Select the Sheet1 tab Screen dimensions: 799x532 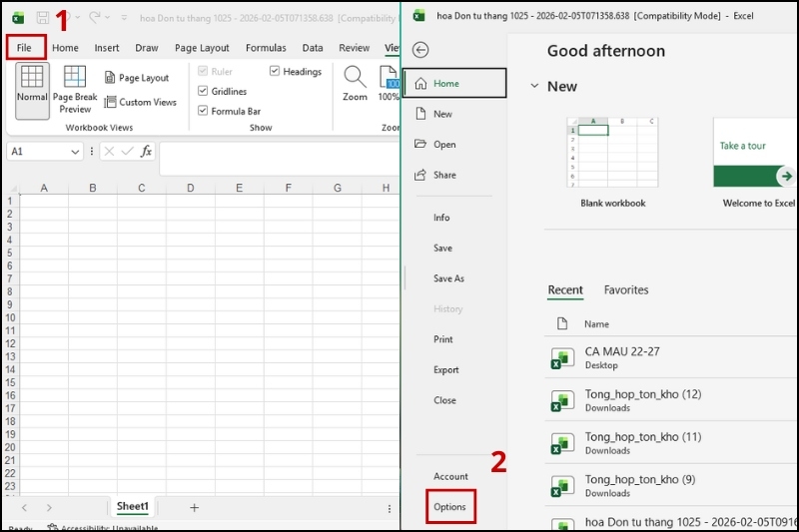[x=133, y=506]
